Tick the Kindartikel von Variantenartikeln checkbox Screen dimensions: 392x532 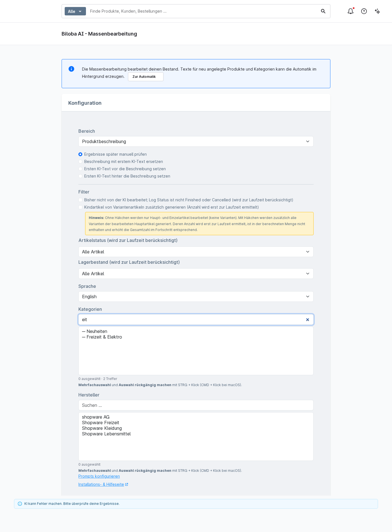pos(80,207)
